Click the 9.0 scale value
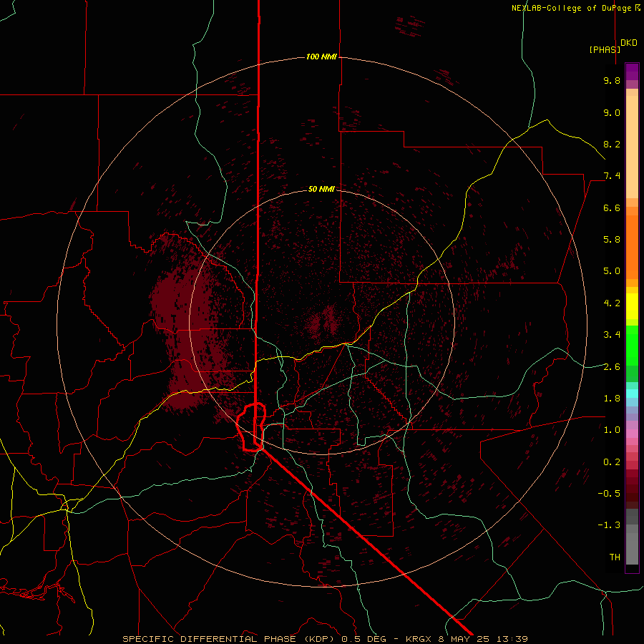Screen dimensions: 644x644 tap(612, 112)
